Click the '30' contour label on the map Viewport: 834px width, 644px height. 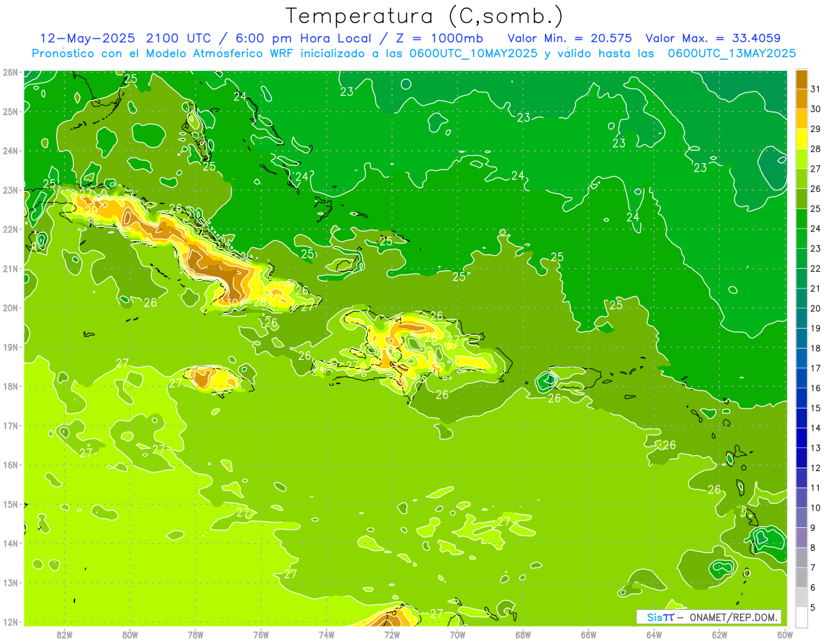(x=233, y=302)
